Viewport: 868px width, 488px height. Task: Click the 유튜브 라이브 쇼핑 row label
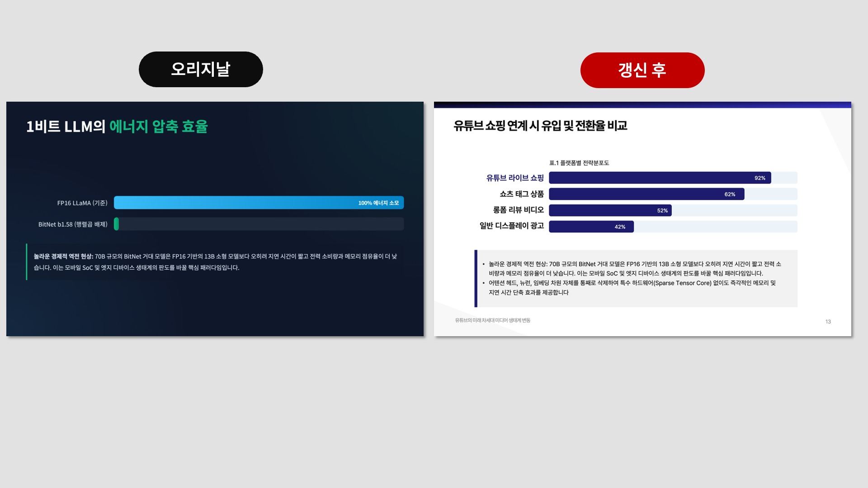point(515,178)
